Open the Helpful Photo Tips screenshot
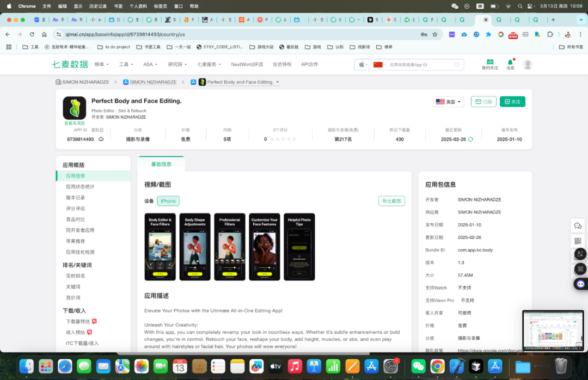This screenshot has height=380, width=588. click(x=299, y=247)
